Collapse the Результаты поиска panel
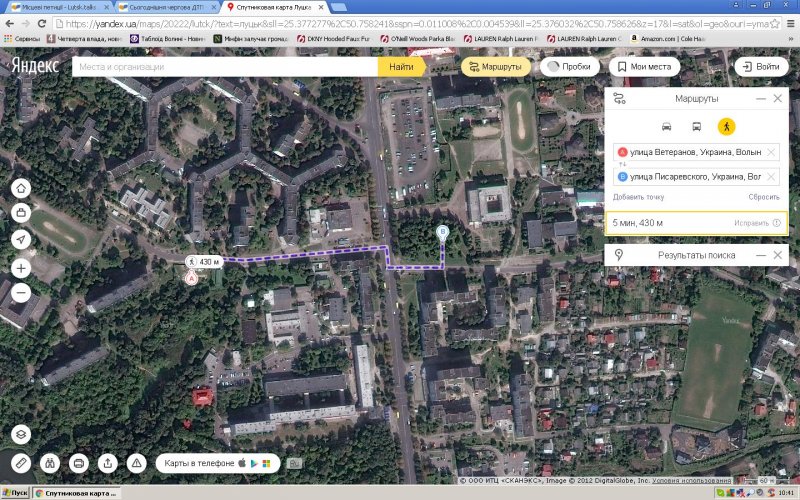This screenshot has height=500, width=800. 761,256
